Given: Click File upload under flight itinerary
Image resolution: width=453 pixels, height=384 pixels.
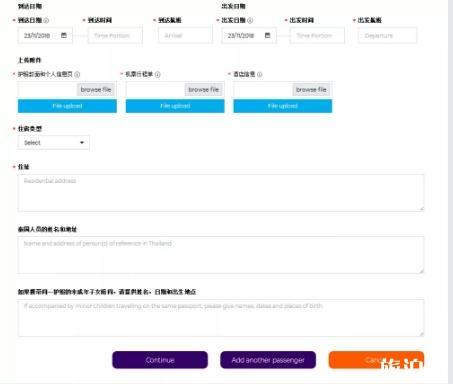Looking at the screenshot, I should [175, 106].
